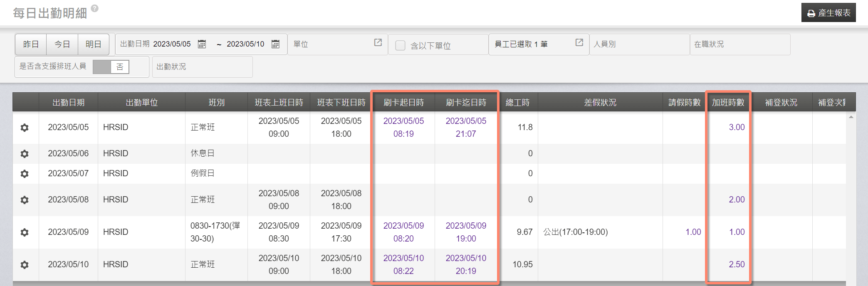868x286 pixels.
Task: Open the 單位 selection popup icon
Action: (378, 42)
